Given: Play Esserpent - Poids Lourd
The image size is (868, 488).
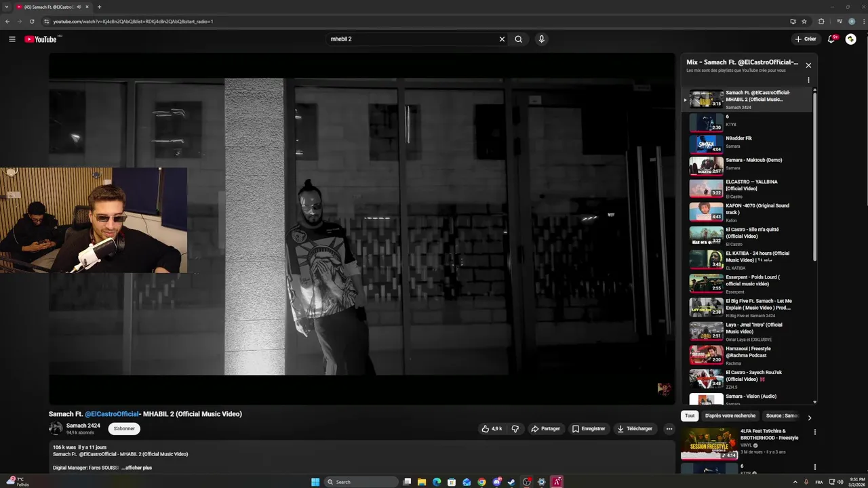Looking at the screenshot, I should 747,283.
